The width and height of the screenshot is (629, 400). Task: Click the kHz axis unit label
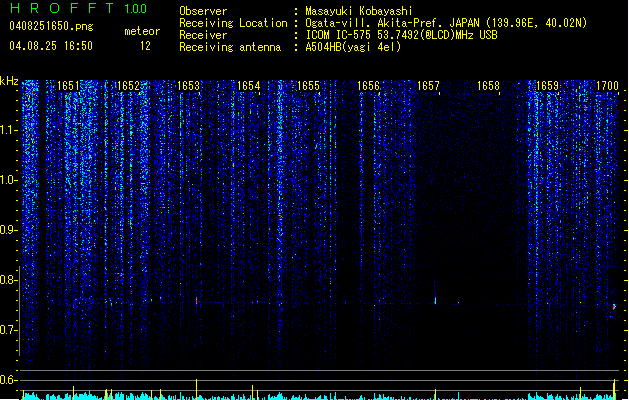coord(9,81)
